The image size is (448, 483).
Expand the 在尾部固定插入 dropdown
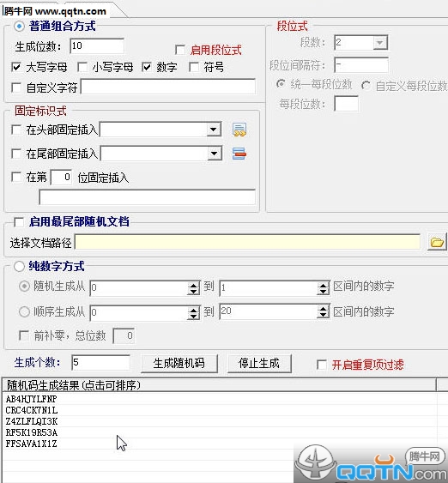coord(215,153)
